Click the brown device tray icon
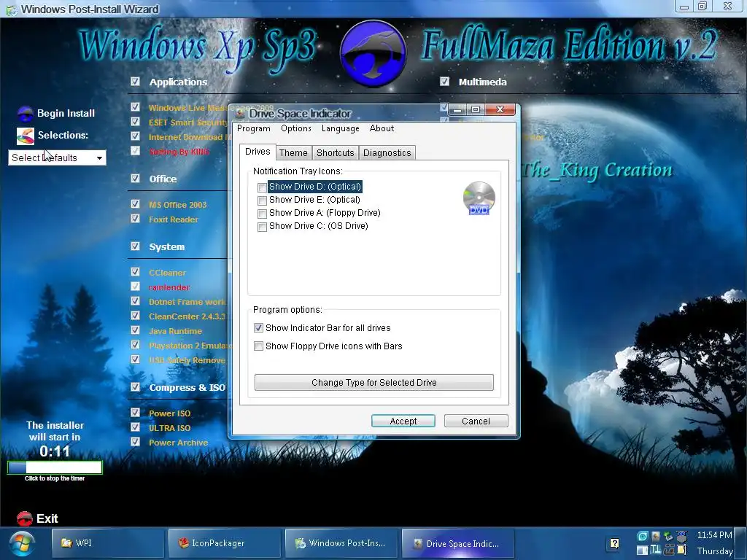The width and height of the screenshot is (747, 560). tap(669, 551)
